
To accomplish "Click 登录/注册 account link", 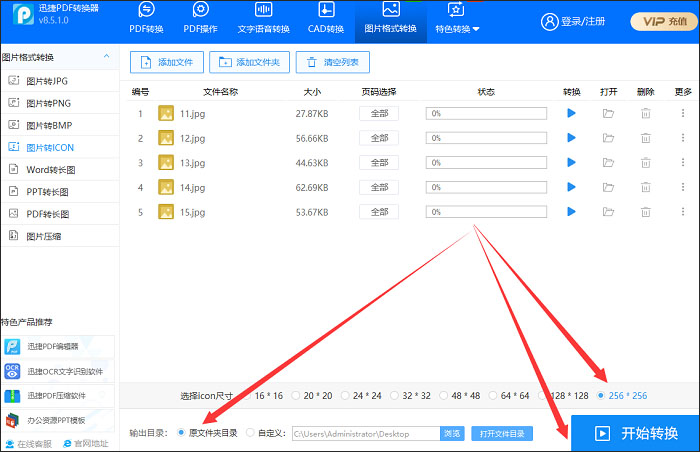I will click(573, 21).
